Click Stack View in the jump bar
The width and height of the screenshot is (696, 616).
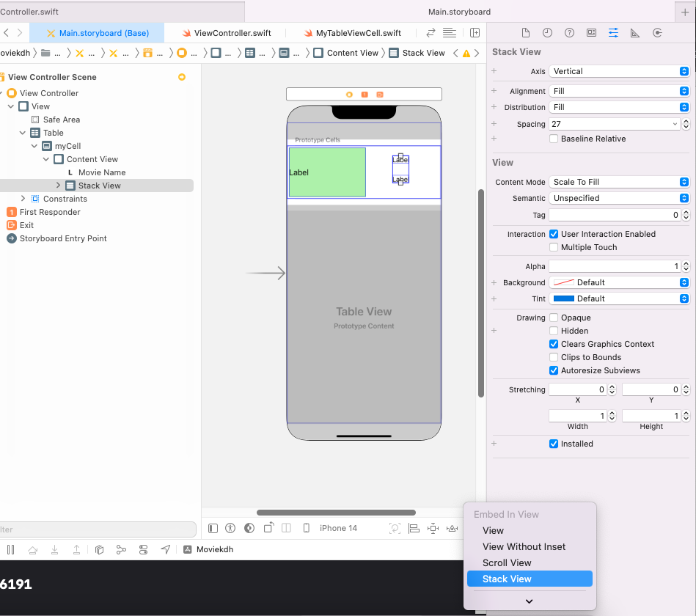tap(417, 54)
